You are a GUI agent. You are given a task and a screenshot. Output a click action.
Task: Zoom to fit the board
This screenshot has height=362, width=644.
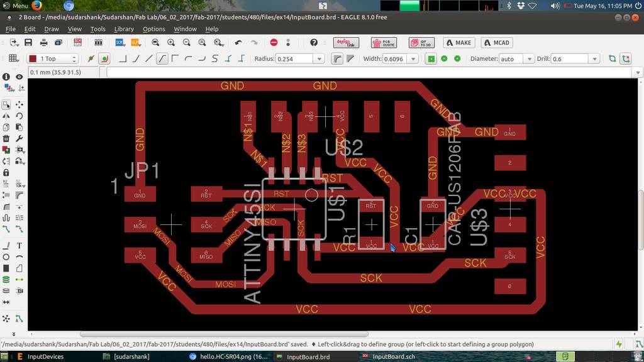pos(155,42)
